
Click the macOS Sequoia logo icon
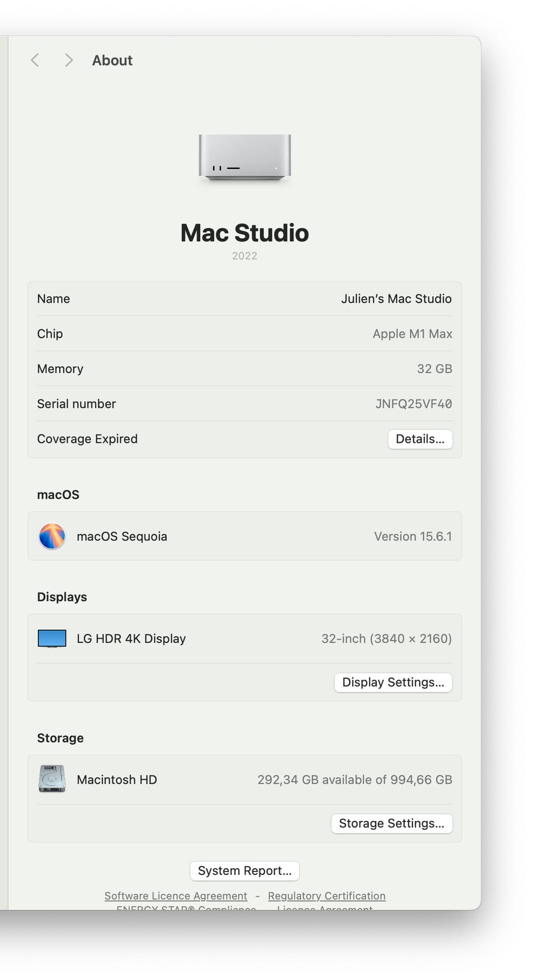pos(52,536)
